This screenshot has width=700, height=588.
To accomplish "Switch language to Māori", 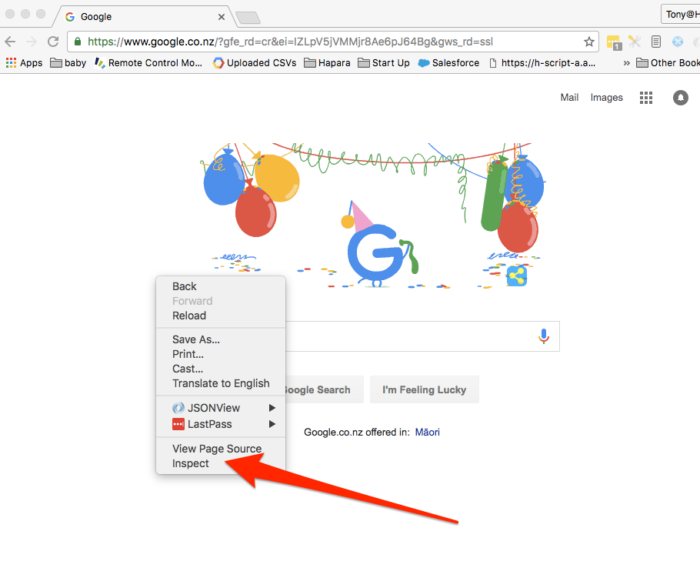I will (427, 432).
